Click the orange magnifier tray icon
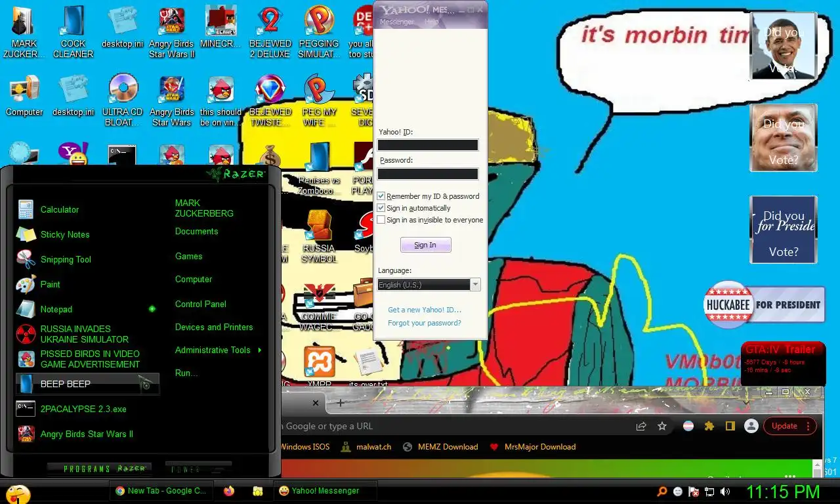Image resolution: width=840 pixels, height=504 pixels. click(x=662, y=491)
